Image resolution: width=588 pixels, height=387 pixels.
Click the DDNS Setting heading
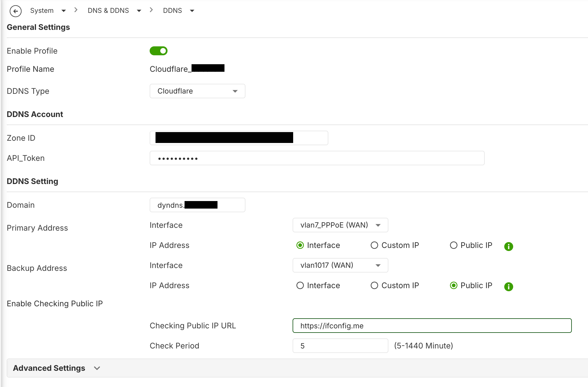(x=32, y=181)
